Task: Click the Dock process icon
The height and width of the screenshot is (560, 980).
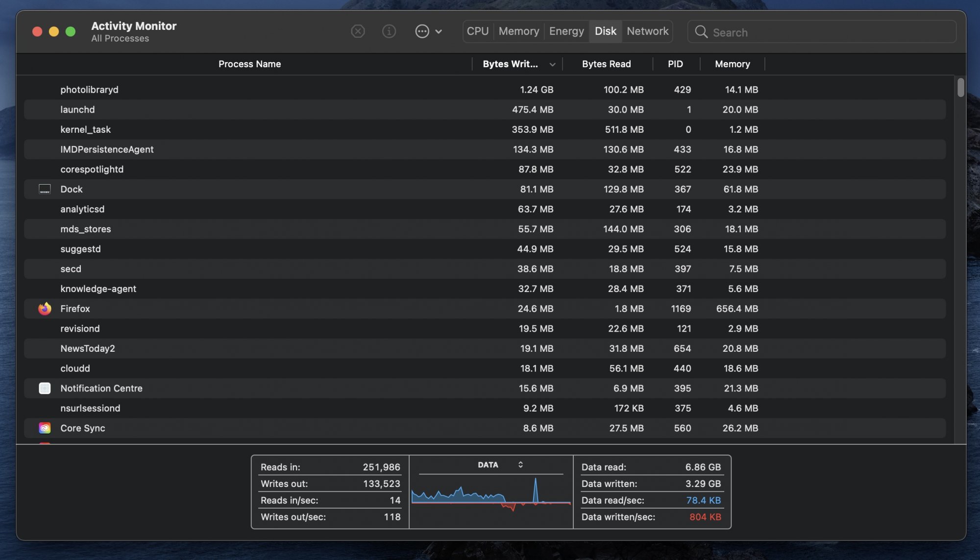Action: (45, 189)
